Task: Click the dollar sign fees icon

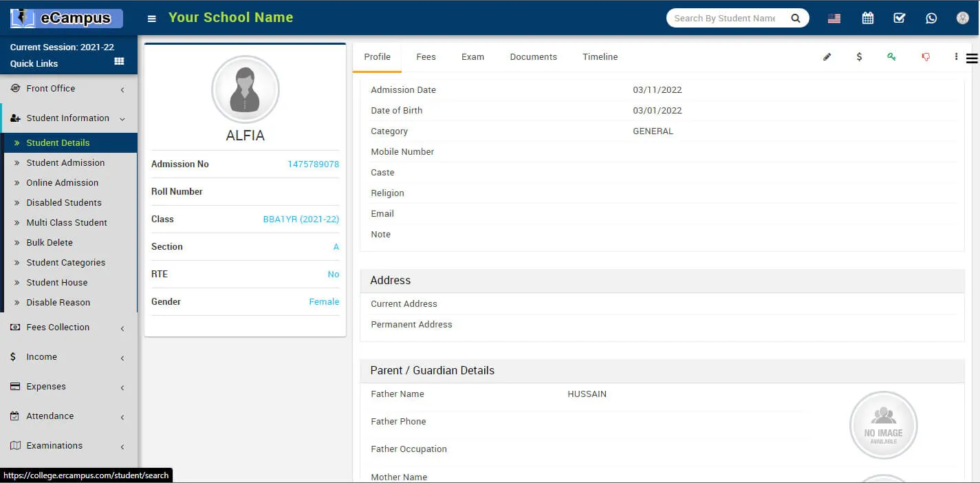Action: point(859,57)
